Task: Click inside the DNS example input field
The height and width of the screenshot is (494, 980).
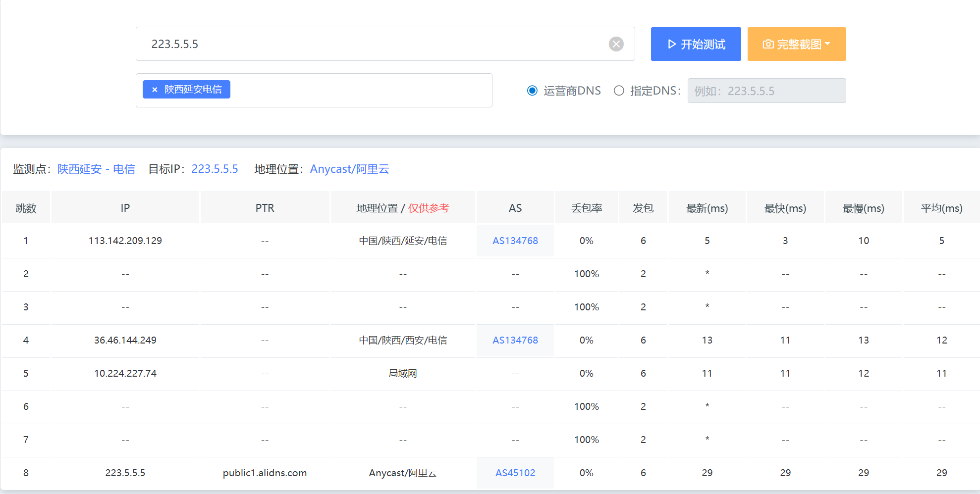Action: (x=767, y=91)
